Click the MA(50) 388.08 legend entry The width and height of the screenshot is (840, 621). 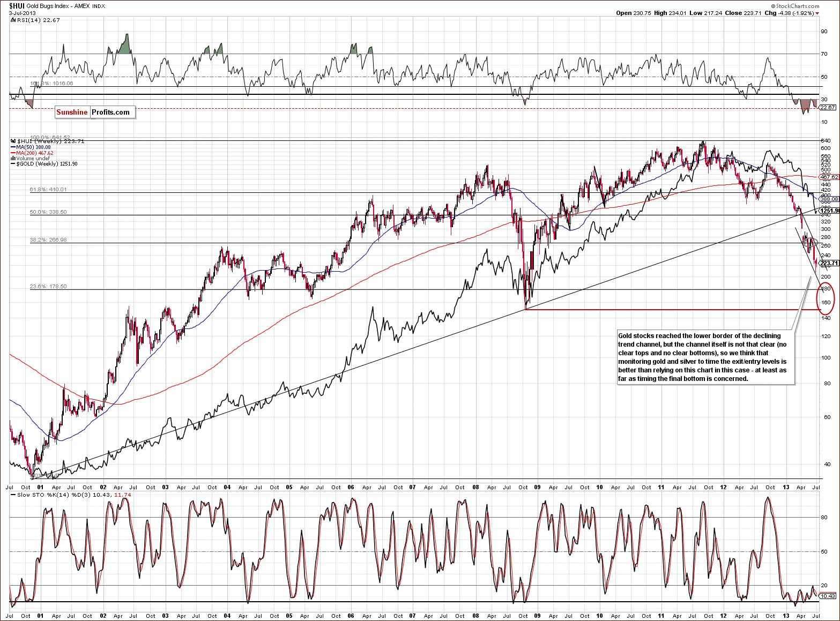coord(33,147)
